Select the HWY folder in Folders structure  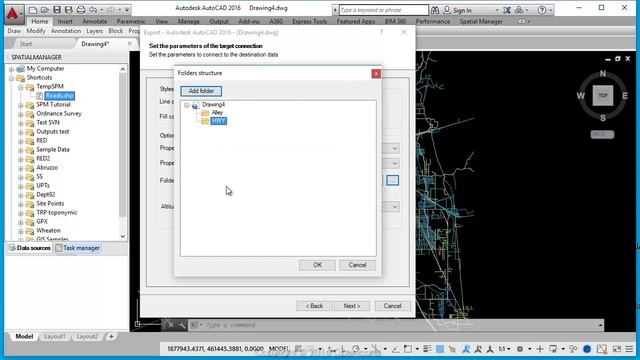click(218, 121)
